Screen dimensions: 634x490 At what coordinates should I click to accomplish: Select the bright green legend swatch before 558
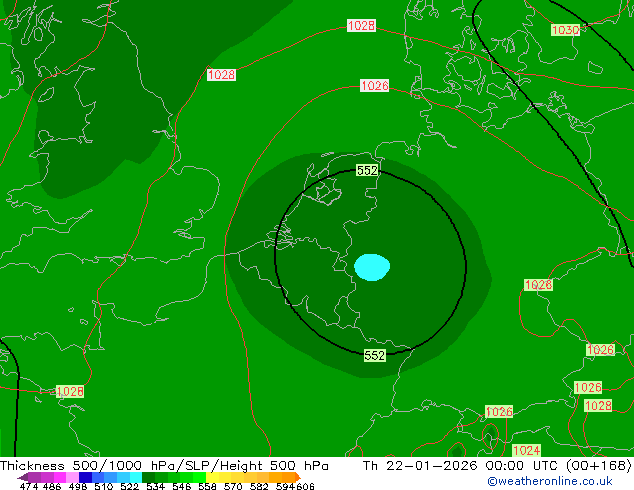pyautogui.click(x=199, y=477)
